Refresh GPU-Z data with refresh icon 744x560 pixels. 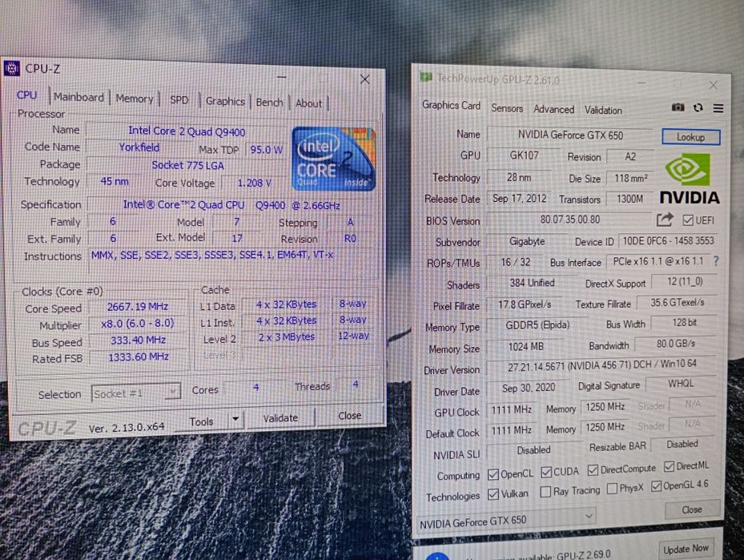click(x=698, y=107)
